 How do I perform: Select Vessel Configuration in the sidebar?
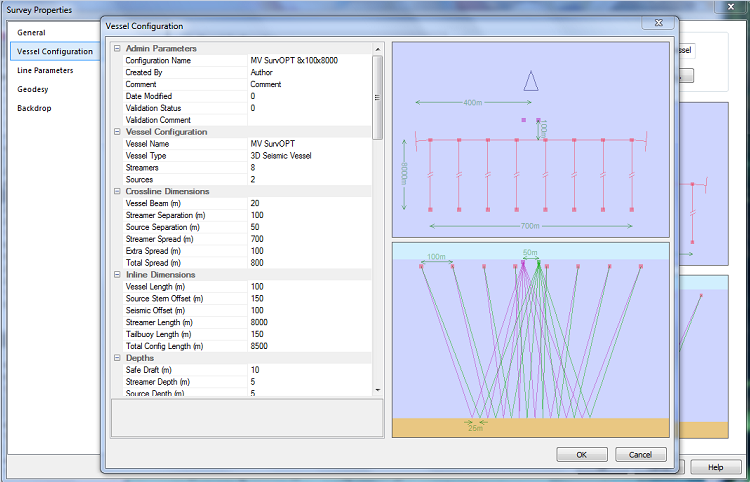point(55,51)
